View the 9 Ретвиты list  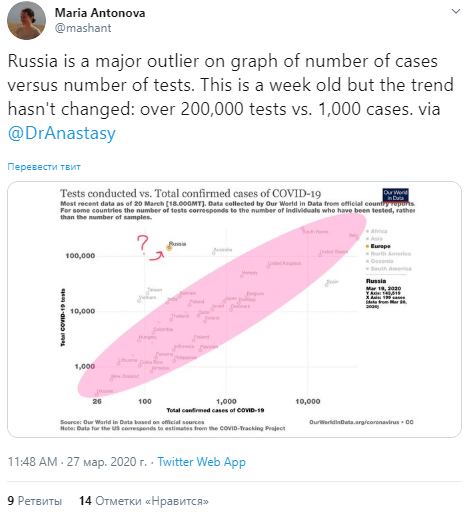(x=35, y=501)
